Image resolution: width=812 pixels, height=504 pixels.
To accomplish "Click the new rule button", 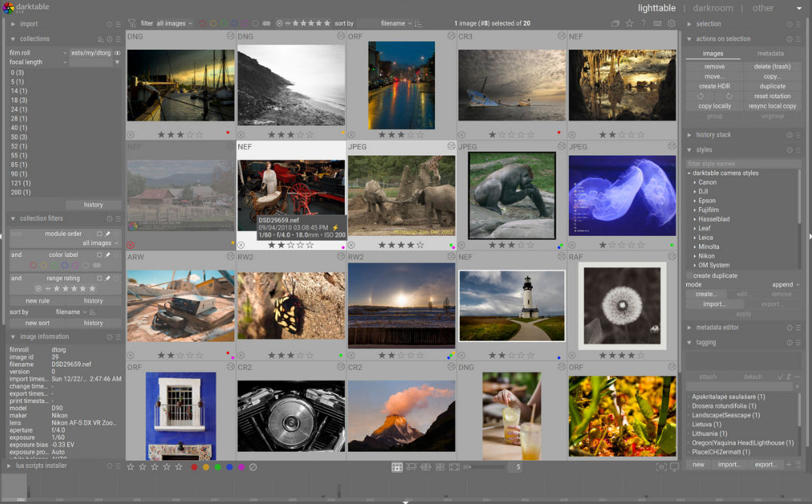I will [38, 301].
